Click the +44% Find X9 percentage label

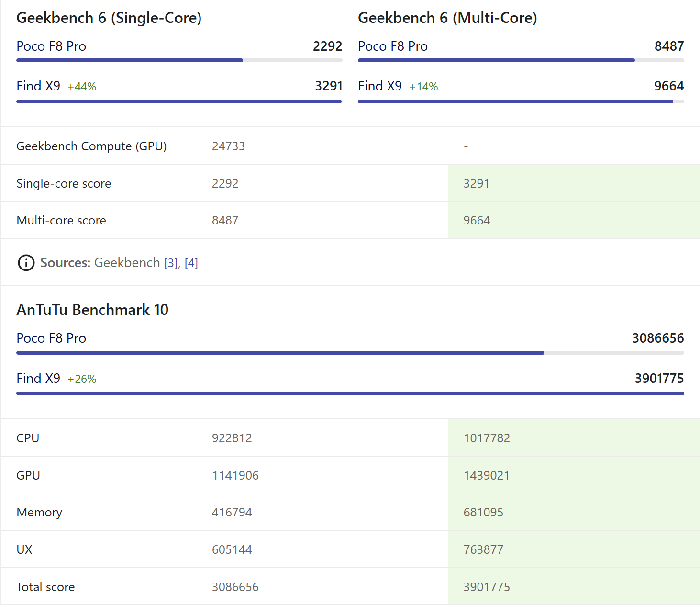coord(82,87)
